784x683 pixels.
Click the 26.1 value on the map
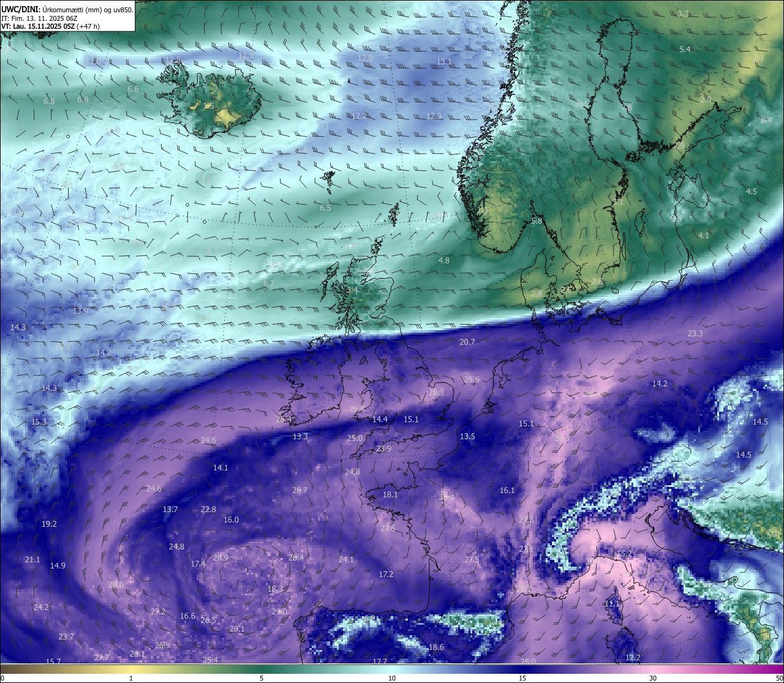click(237, 628)
